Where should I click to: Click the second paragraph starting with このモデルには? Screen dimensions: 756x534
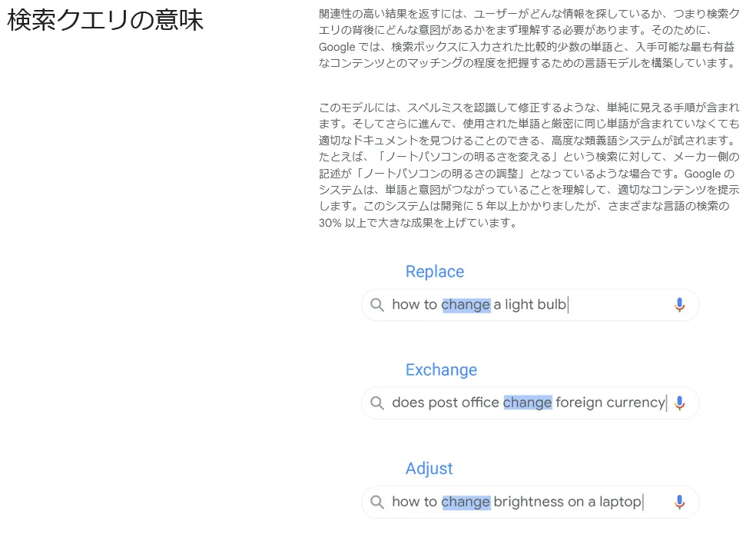pos(529,165)
